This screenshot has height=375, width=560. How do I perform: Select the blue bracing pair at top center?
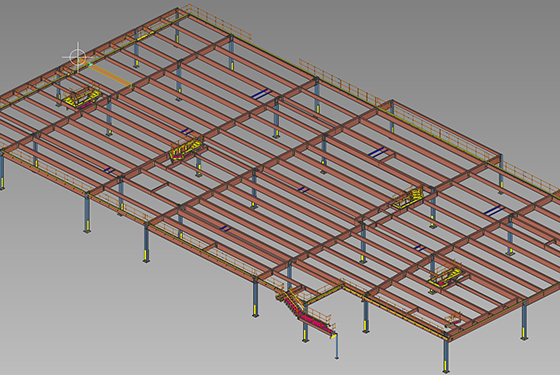click(x=261, y=94)
